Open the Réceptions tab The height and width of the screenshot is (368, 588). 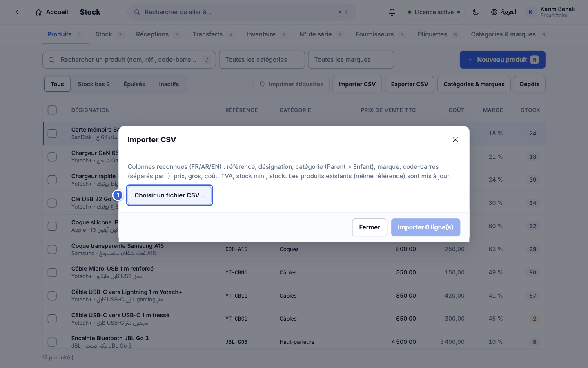click(x=158, y=34)
